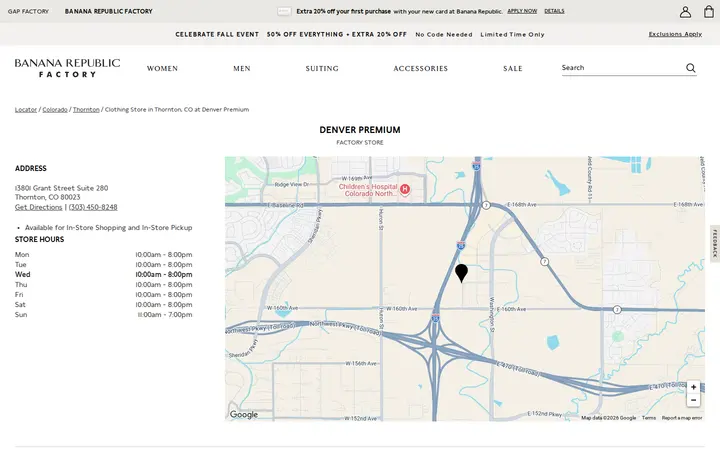Click the 50% Off Everything promo text

click(337, 34)
